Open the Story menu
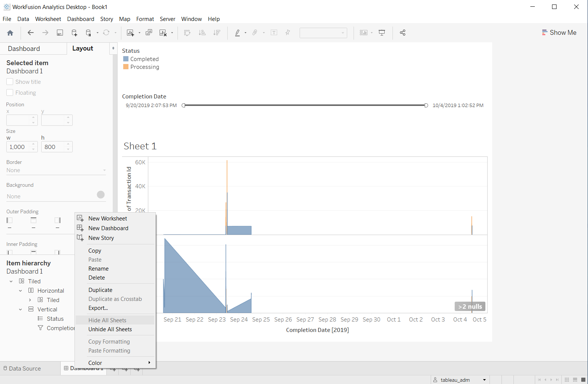The height and width of the screenshot is (384, 588). (107, 19)
